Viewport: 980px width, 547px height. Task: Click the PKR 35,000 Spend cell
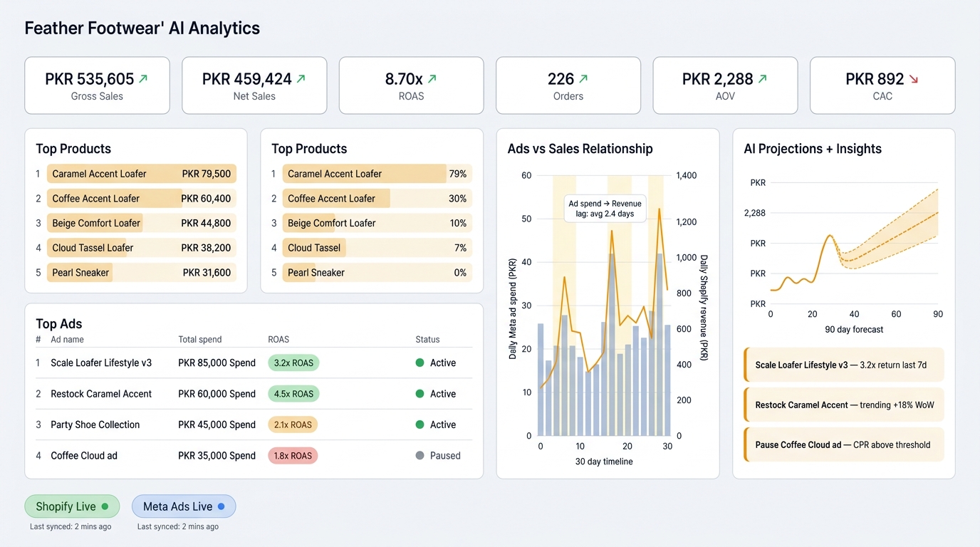pos(217,455)
